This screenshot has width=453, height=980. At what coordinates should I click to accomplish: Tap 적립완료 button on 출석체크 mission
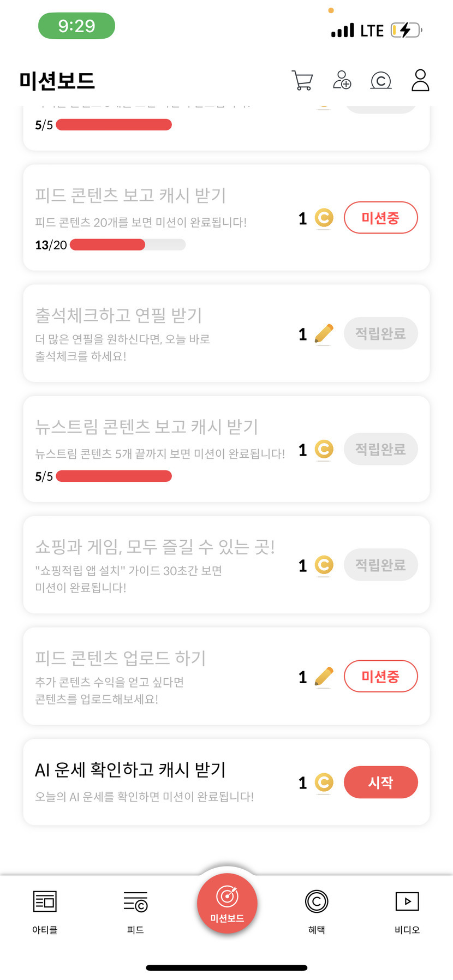coord(380,333)
